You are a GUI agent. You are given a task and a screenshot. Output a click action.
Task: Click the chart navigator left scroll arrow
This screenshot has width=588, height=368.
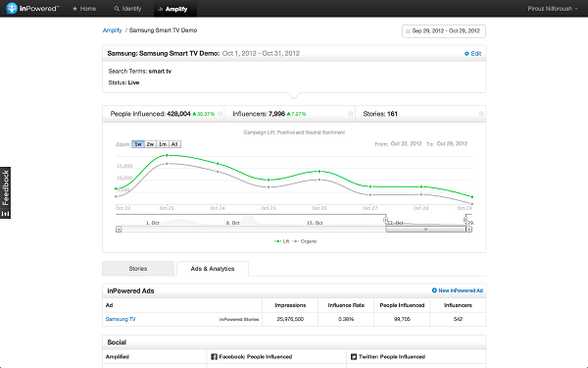point(119,229)
